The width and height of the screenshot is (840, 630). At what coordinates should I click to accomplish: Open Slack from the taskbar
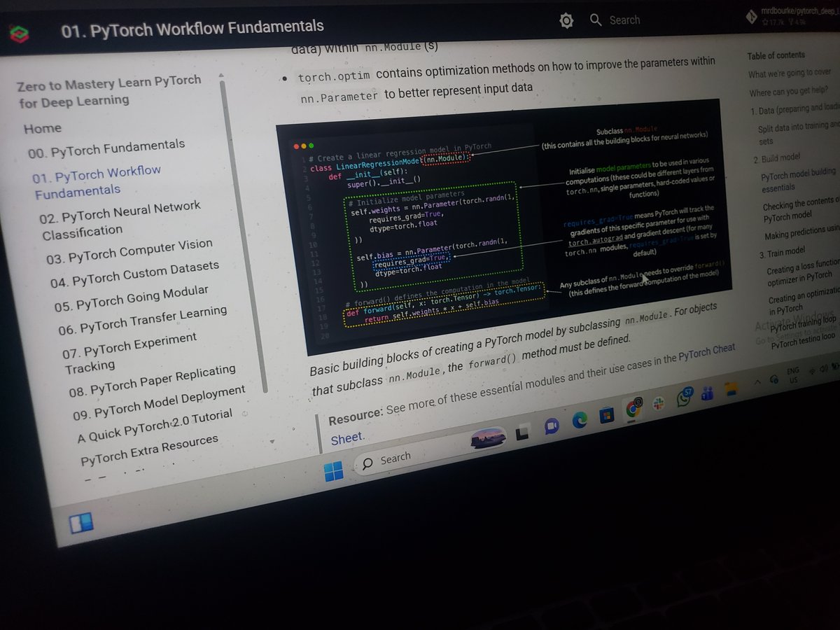click(x=659, y=404)
